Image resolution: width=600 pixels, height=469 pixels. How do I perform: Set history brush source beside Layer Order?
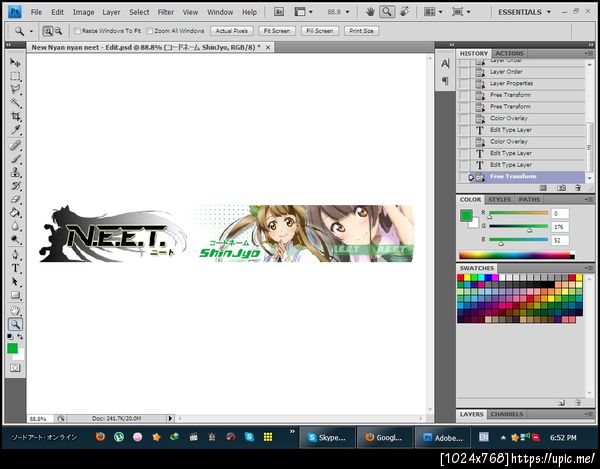click(464, 72)
